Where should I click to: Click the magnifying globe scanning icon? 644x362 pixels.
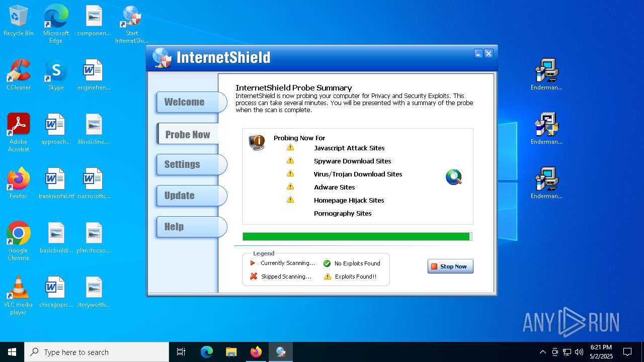point(454,177)
